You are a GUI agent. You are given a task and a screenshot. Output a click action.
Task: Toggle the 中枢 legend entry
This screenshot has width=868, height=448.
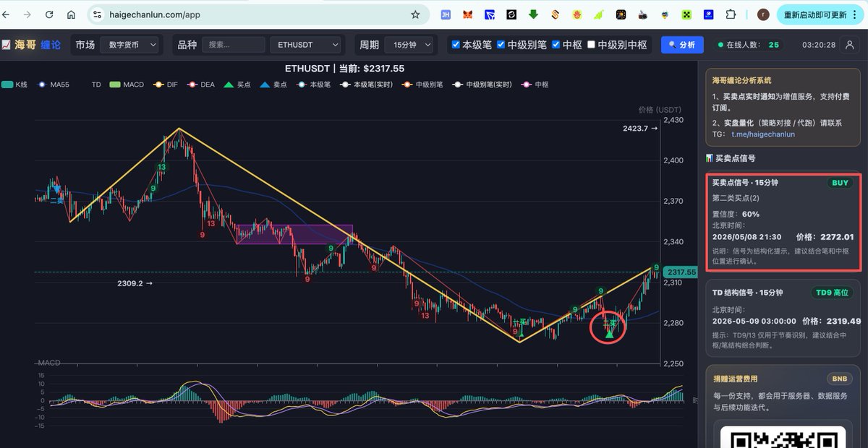coord(535,85)
